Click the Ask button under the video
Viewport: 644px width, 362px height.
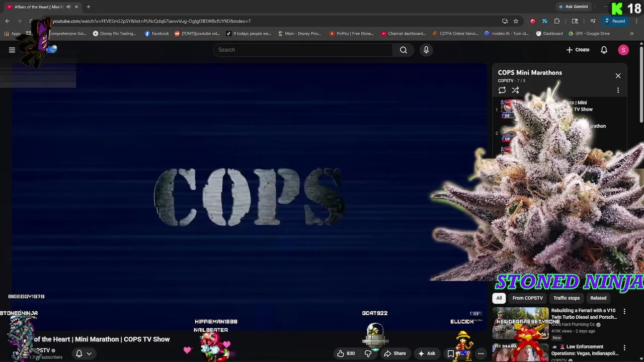427,353
